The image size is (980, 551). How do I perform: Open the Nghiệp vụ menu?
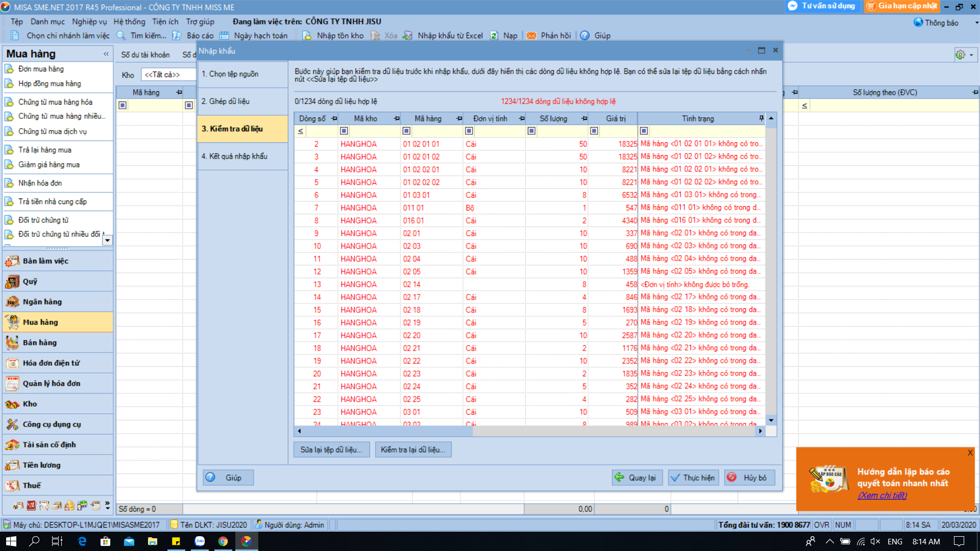tap(89, 21)
